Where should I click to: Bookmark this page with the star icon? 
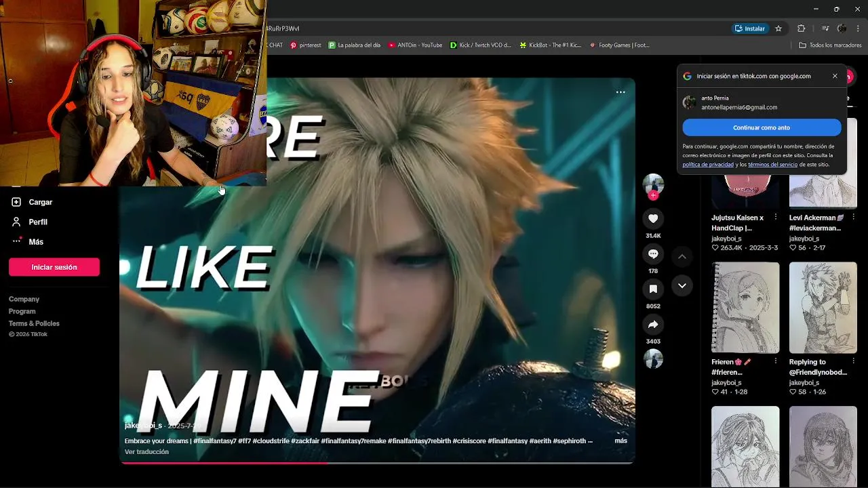click(x=778, y=28)
